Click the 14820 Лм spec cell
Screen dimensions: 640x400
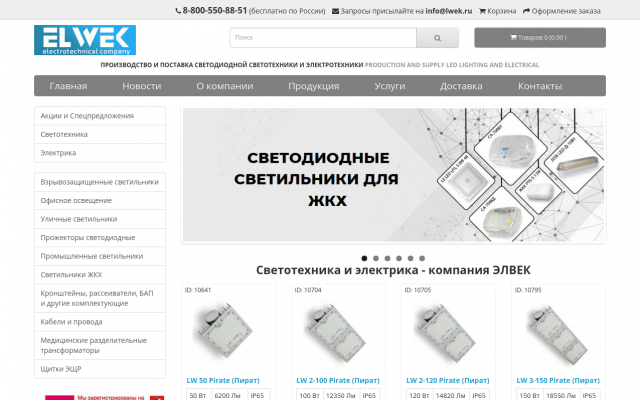point(450,395)
